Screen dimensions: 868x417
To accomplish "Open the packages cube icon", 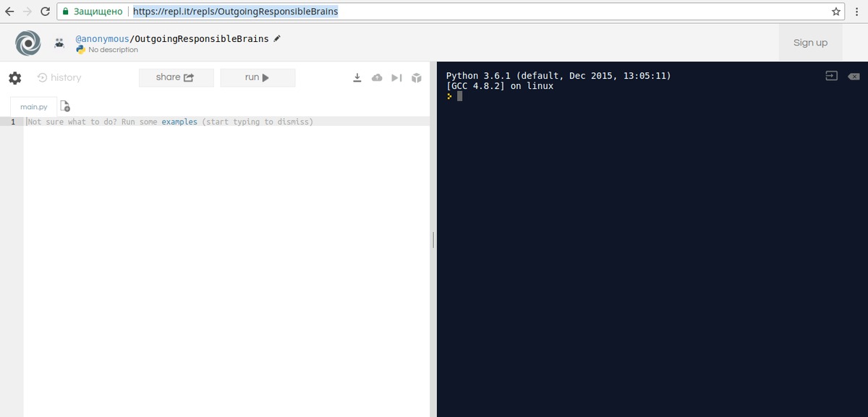I will tap(417, 78).
